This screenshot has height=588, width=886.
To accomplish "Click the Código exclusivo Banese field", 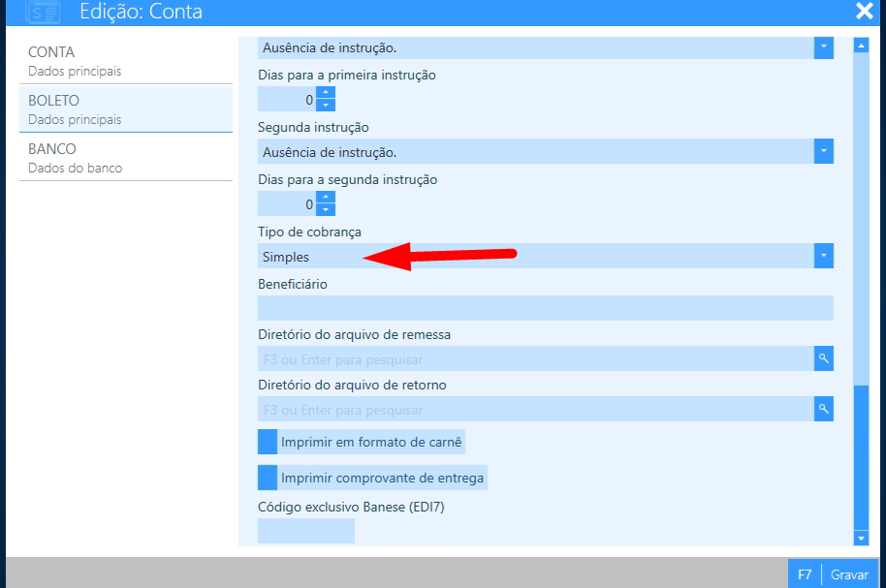I will point(306,531).
